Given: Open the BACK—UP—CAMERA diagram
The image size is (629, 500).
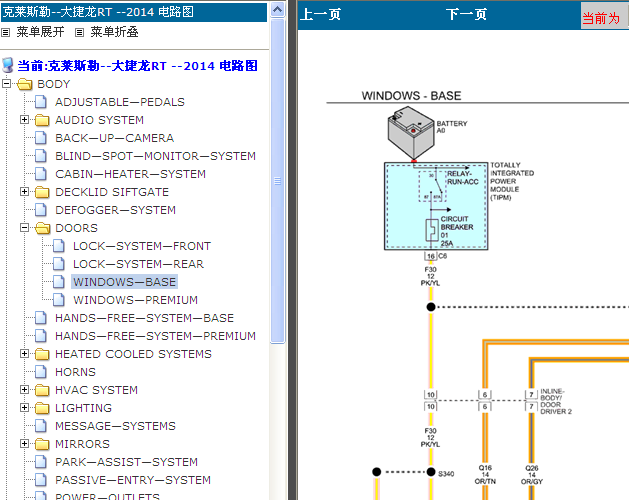Looking at the screenshot, I should pos(115,138).
